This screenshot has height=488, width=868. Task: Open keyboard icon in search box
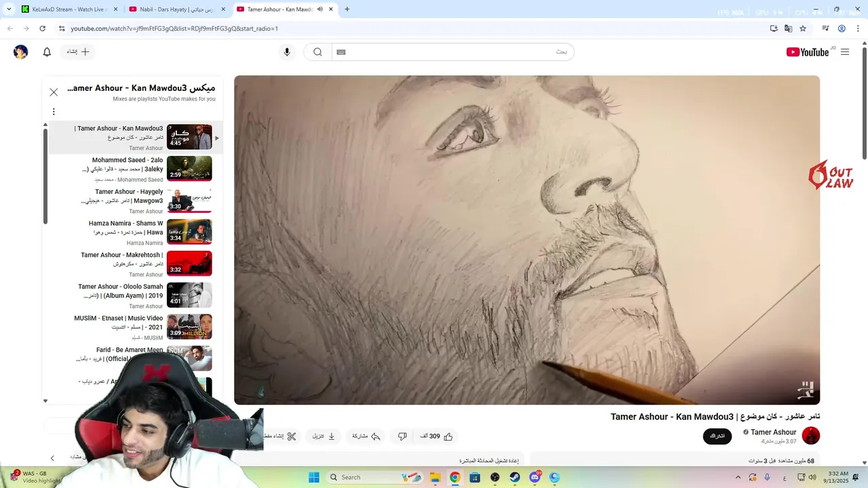tap(341, 52)
